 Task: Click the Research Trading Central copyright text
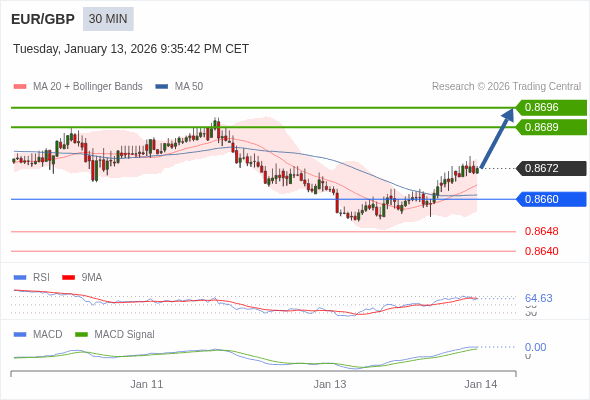(506, 87)
